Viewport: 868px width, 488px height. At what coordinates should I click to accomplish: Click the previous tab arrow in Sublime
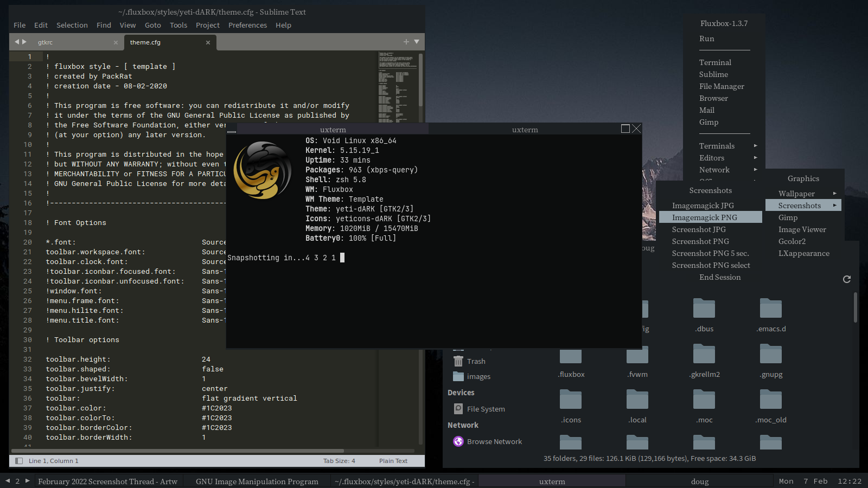(x=16, y=42)
